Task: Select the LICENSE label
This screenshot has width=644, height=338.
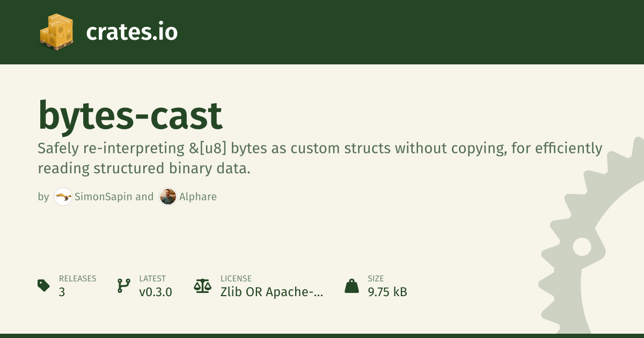Action: (x=236, y=278)
